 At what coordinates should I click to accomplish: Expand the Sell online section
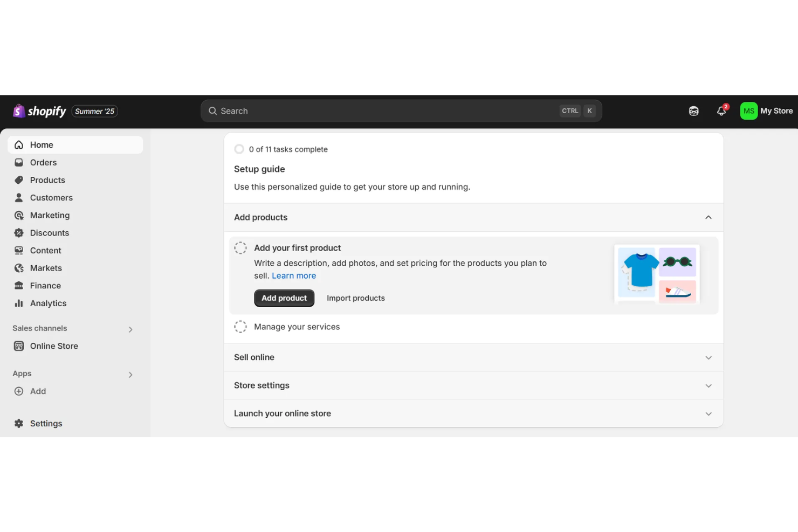(708, 357)
